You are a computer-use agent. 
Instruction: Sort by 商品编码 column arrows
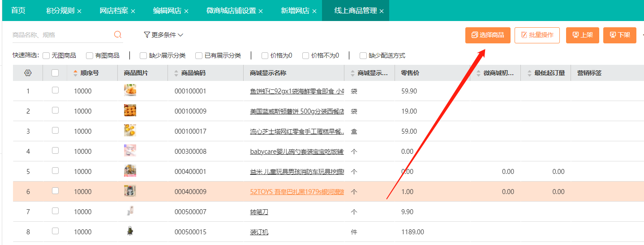pos(176,73)
